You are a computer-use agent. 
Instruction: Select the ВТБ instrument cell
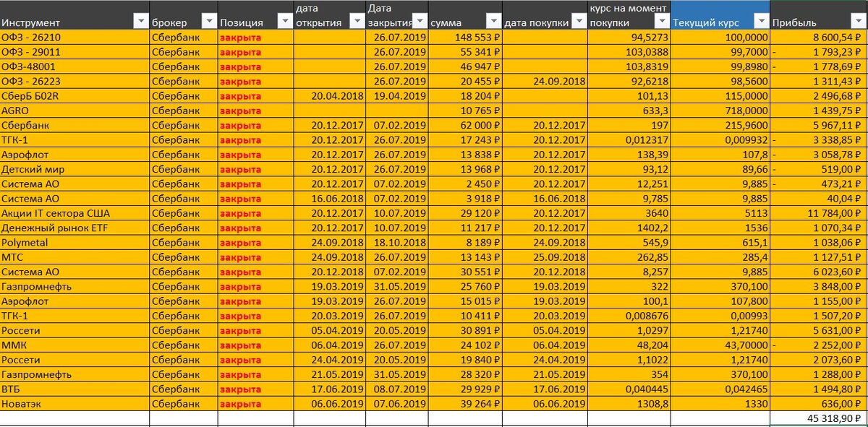75,389
